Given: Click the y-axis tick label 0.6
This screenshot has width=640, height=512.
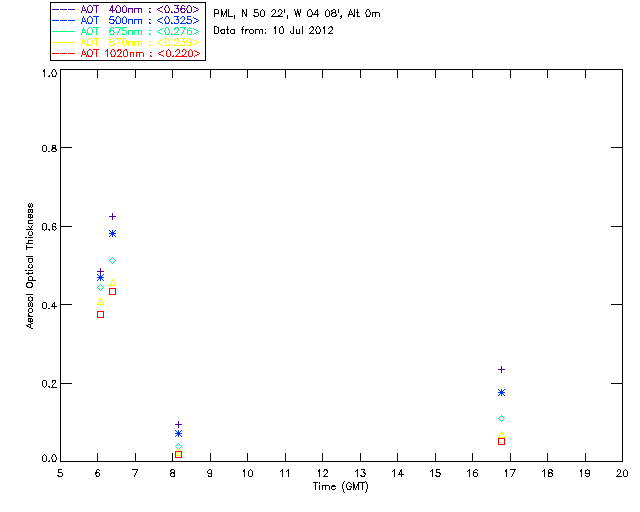Looking at the screenshot, I should pyautogui.click(x=49, y=227).
